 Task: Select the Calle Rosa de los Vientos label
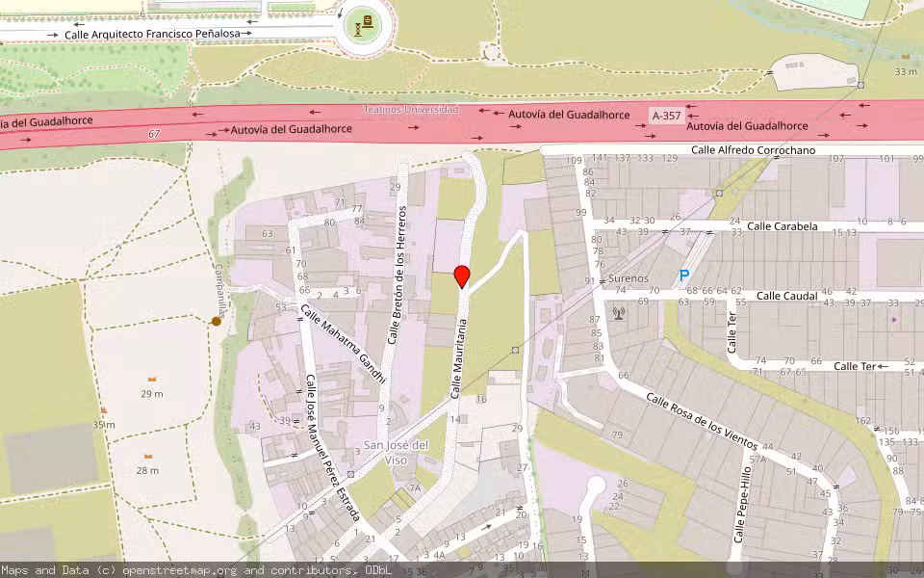(x=702, y=421)
